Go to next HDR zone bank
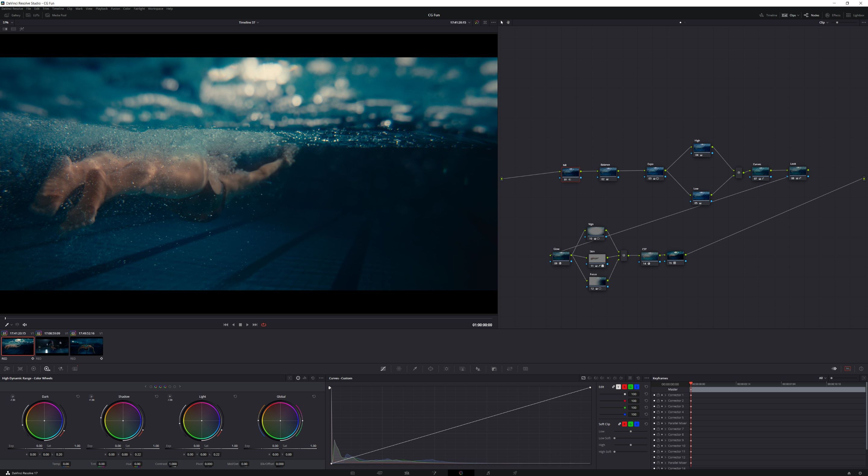The width and height of the screenshot is (868, 476). point(180,387)
